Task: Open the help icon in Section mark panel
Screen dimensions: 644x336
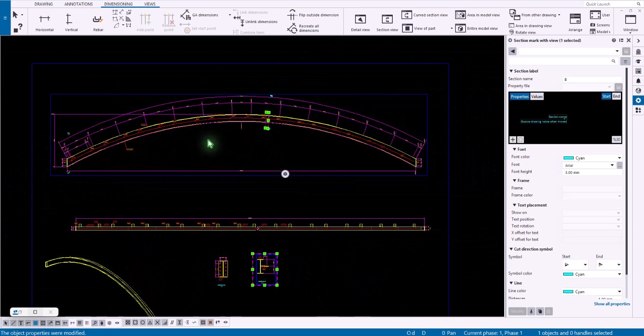Action: coord(614,40)
